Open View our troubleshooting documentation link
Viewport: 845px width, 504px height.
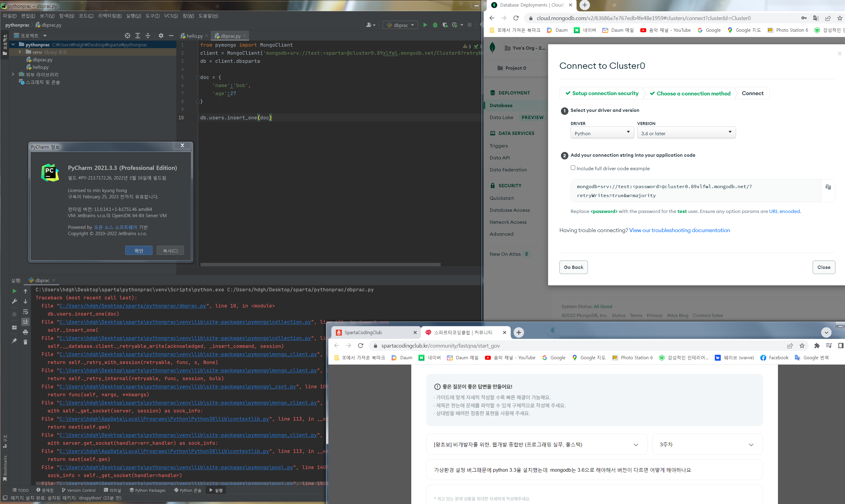tap(679, 230)
